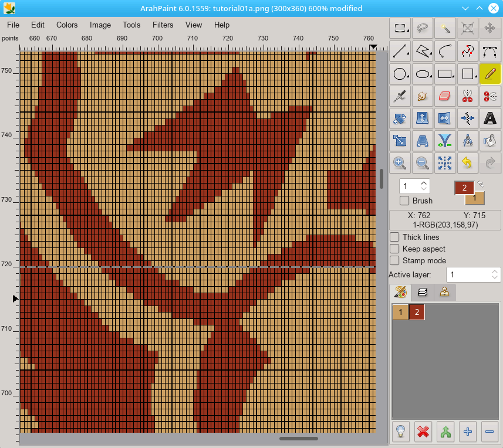This screenshot has width=503, height=448.
Task: Select the ellipse drawing tool
Action: tap(423, 74)
